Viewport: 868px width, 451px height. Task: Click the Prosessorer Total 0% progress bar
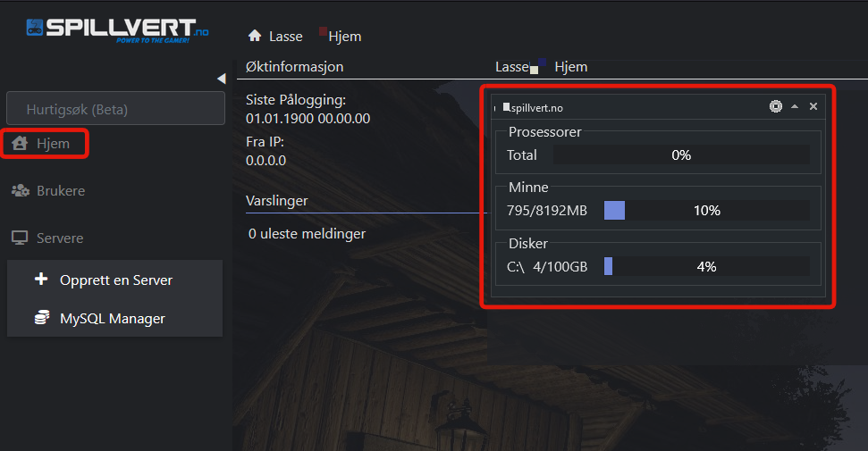[681, 155]
